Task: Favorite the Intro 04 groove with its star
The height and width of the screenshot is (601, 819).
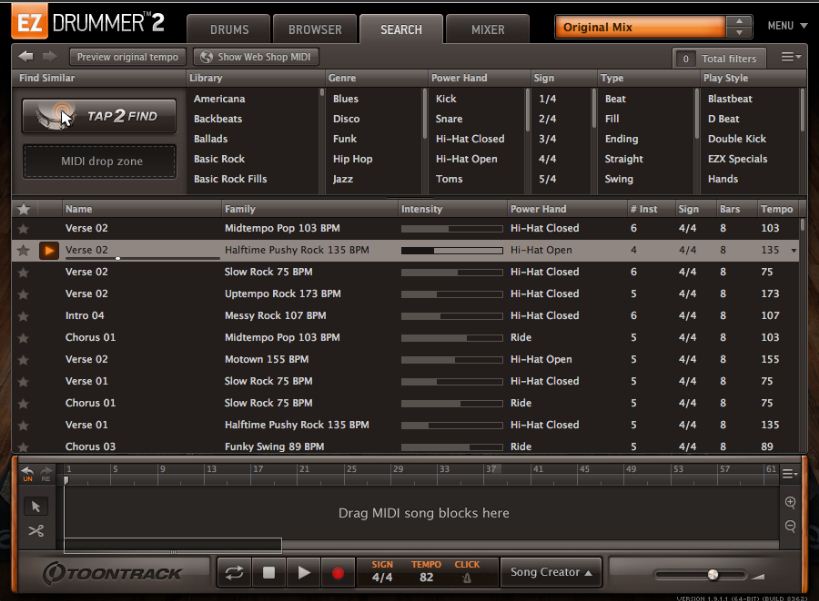Action: (22, 315)
